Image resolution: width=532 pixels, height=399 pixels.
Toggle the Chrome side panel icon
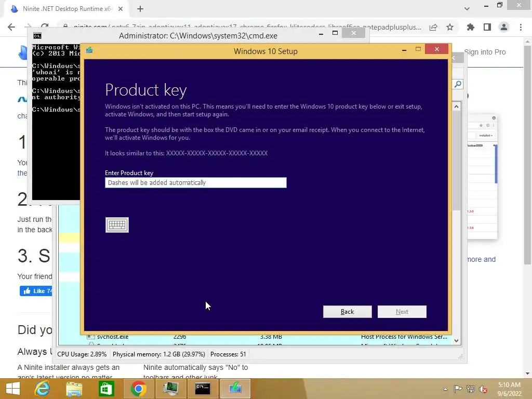[x=487, y=27]
